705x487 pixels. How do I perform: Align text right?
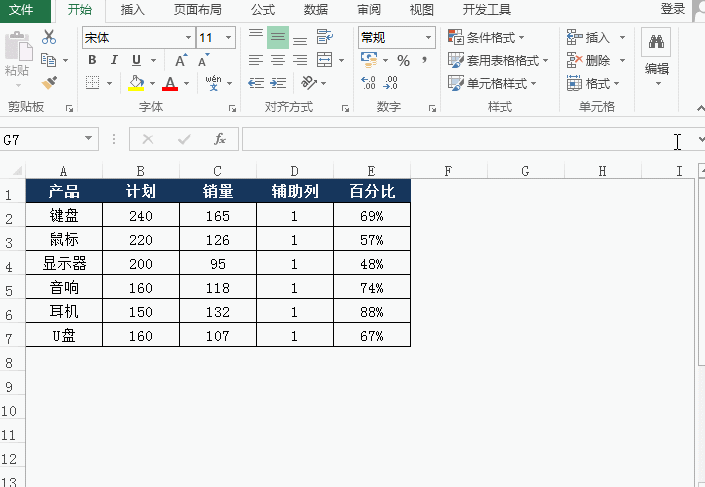[300, 60]
